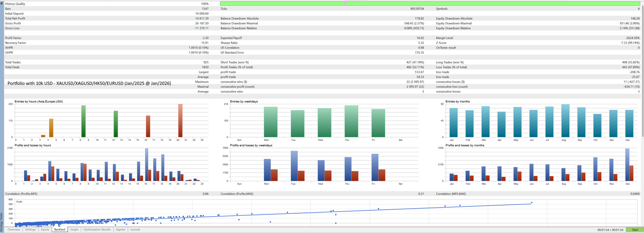Click the green history quality progress bar
The image size is (644, 233).
click(x=430, y=4)
